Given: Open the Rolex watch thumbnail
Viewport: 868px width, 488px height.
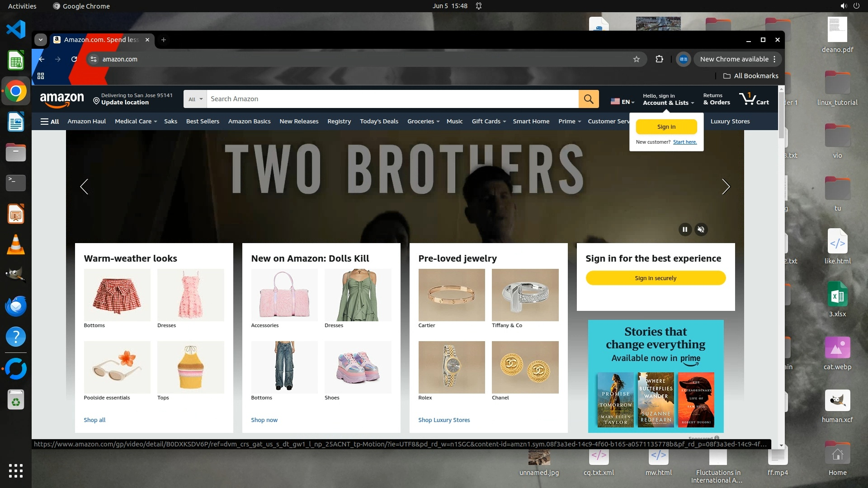Looking at the screenshot, I should click(451, 367).
